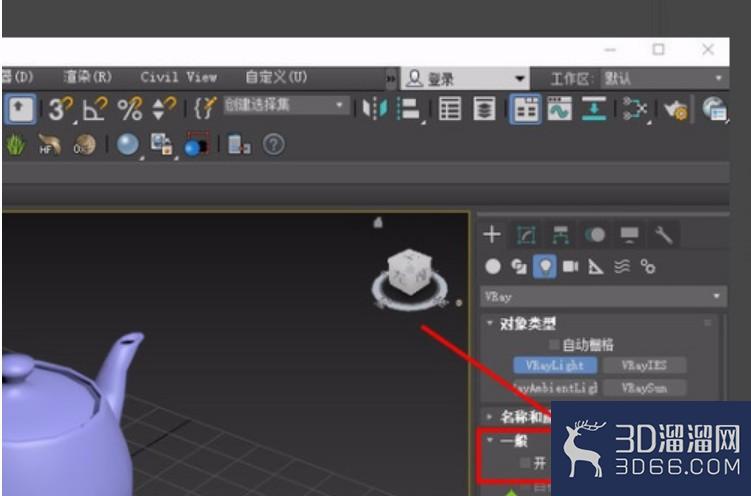Select the Geometry category icon
The height and width of the screenshot is (496, 751).
click(493, 267)
